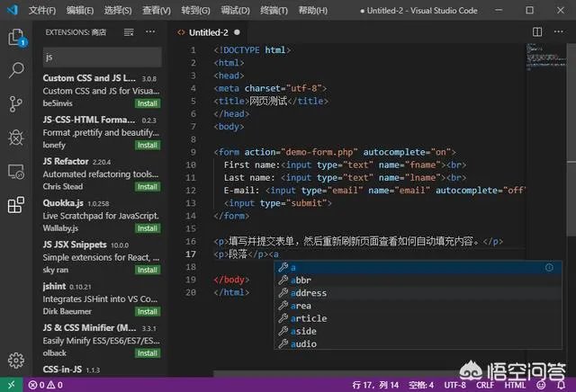
Task: Install JS JSX Snippets extension
Action: pyautogui.click(x=148, y=270)
